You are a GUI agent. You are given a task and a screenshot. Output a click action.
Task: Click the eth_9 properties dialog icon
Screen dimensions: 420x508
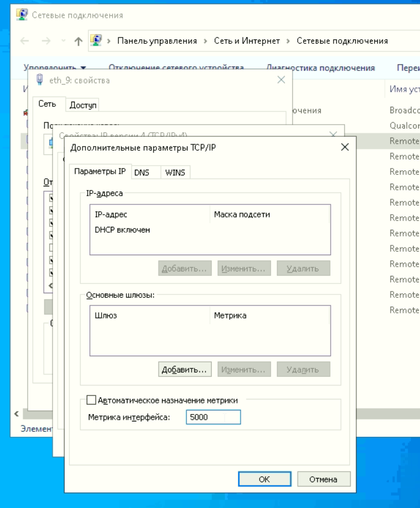[39, 80]
